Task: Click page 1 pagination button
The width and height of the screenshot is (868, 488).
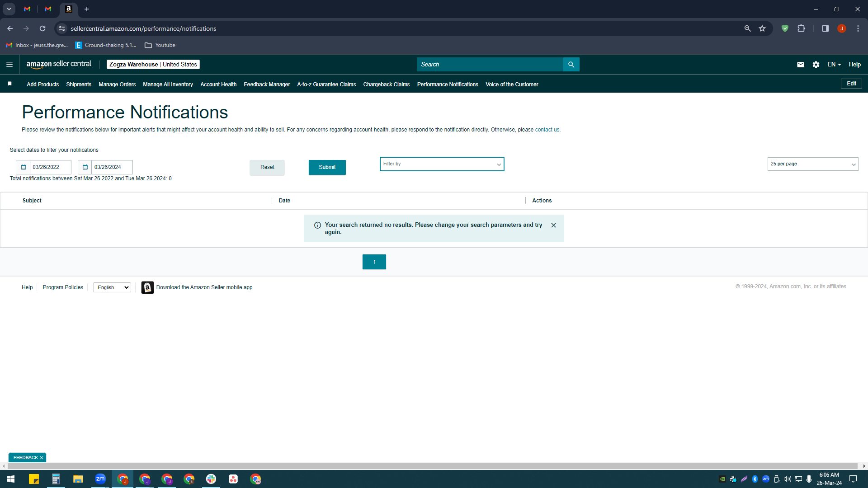Action: coord(374,262)
